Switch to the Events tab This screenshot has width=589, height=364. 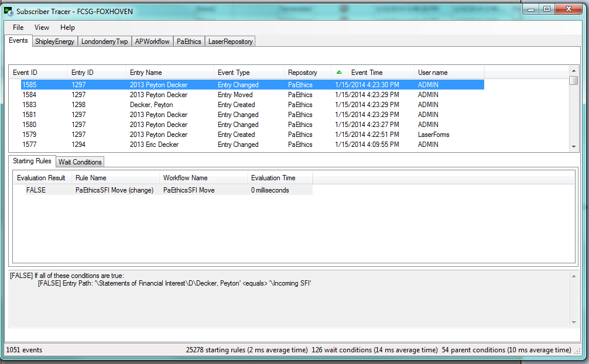(x=18, y=40)
